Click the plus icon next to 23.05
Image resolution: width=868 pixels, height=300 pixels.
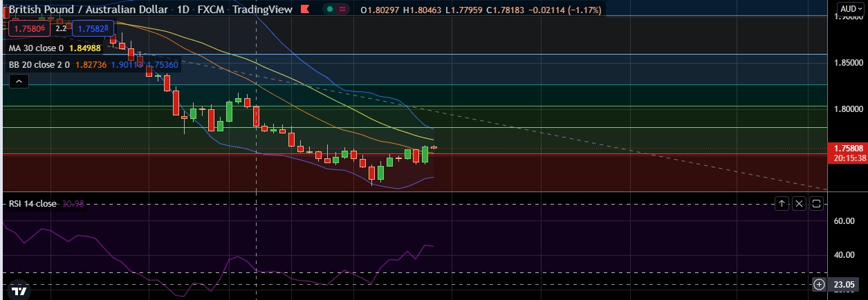click(x=819, y=284)
